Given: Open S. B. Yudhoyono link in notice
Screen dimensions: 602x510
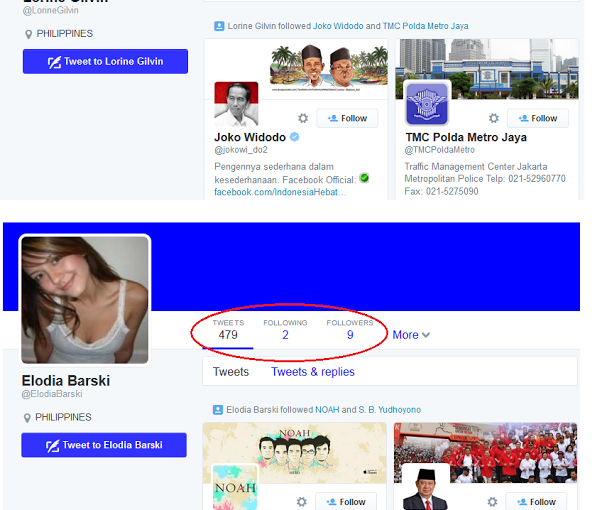Looking at the screenshot, I should click(390, 410).
